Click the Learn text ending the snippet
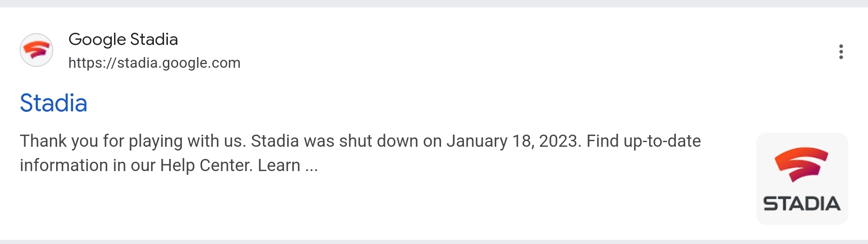 pyautogui.click(x=279, y=165)
